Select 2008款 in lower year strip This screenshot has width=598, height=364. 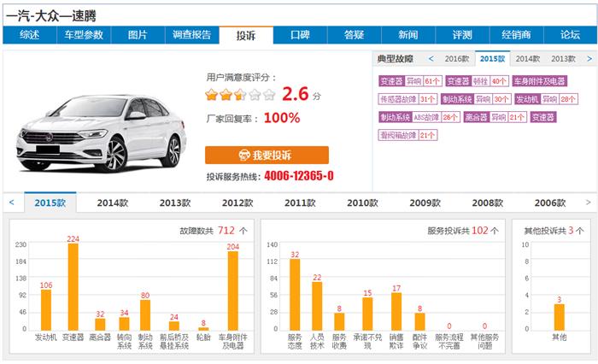point(488,203)
